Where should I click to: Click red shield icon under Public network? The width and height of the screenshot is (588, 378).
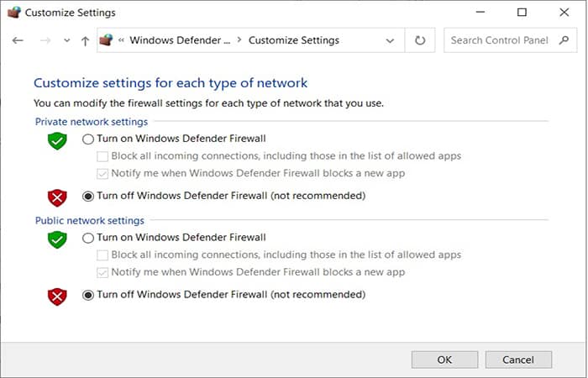pos(57,297)
